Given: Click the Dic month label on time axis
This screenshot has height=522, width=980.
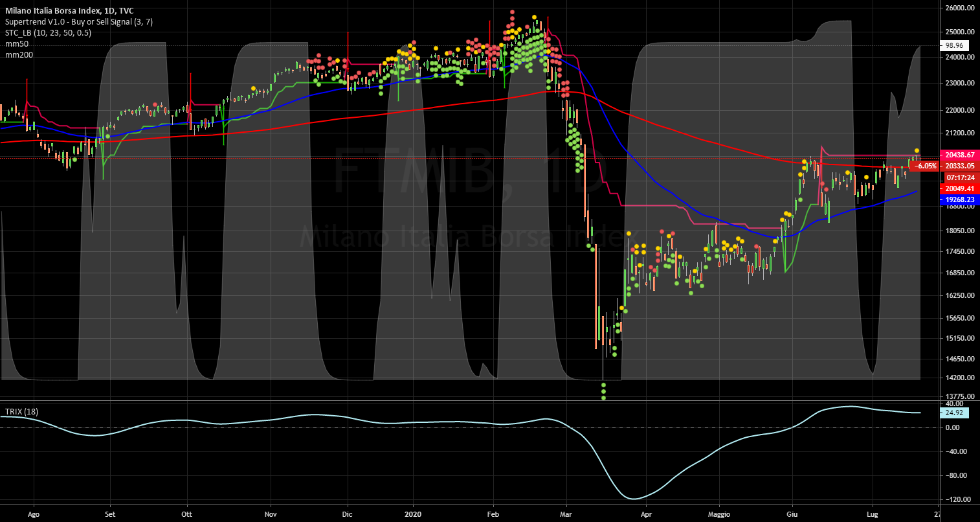Looking at the screenshot, I should tap(347, 514).
